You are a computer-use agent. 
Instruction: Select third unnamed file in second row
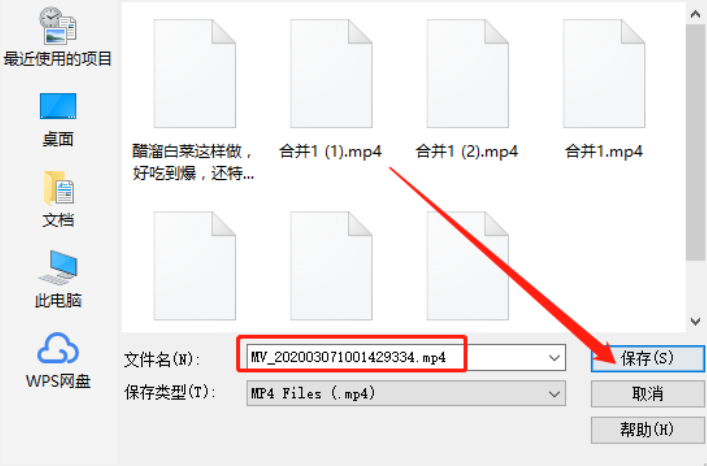tap(468, 266)
